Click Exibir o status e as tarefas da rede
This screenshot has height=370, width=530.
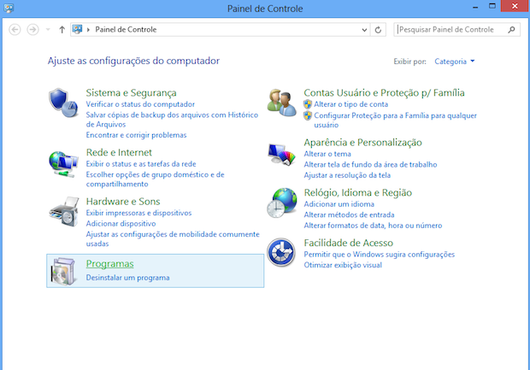[x=141, y=164]
